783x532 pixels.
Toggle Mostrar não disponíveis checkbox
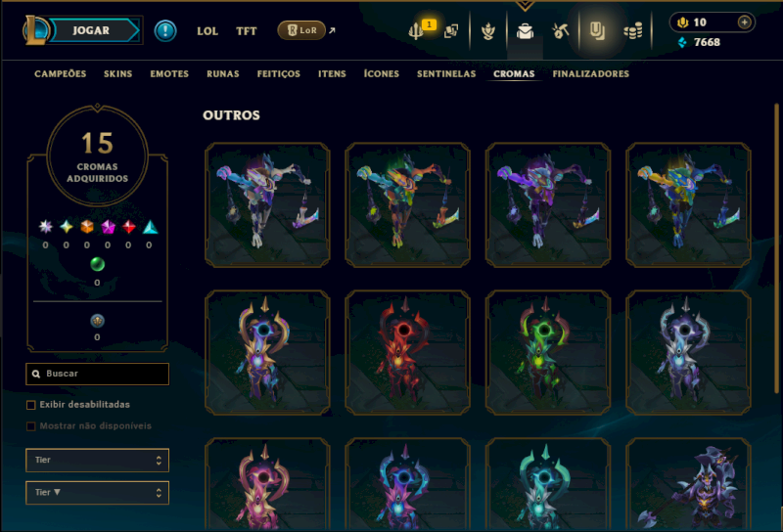tap(31, 426)
